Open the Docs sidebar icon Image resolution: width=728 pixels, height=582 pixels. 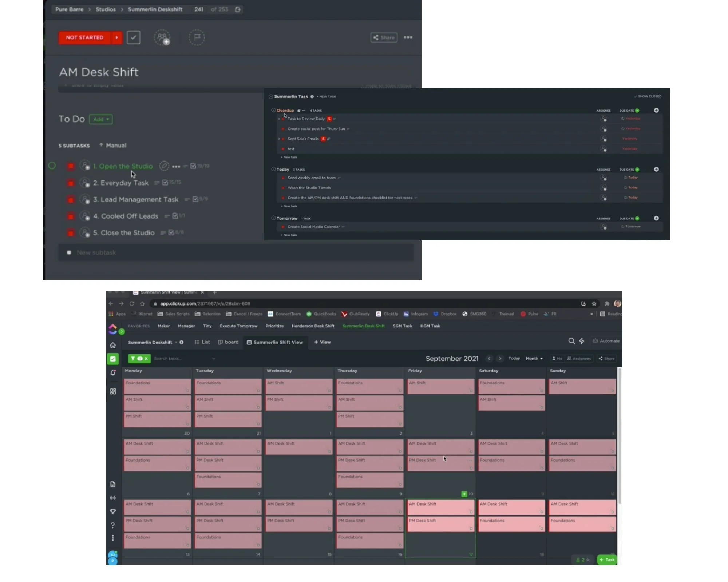113,484
